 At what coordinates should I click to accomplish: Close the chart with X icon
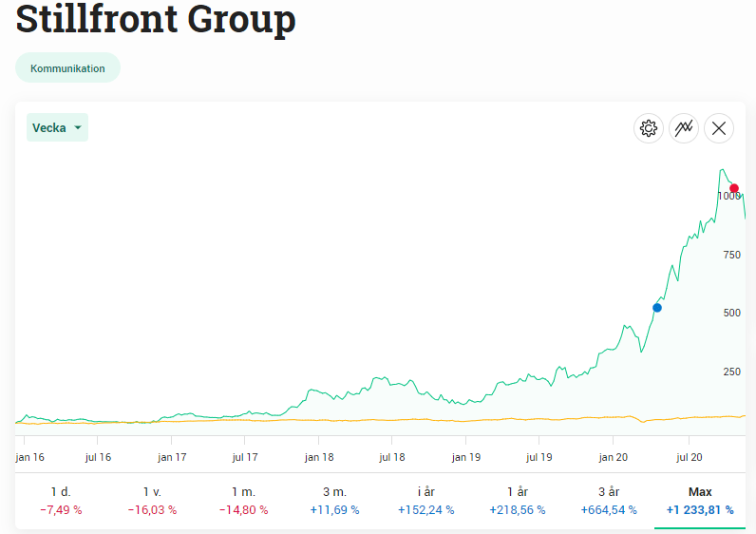point(719,128)
